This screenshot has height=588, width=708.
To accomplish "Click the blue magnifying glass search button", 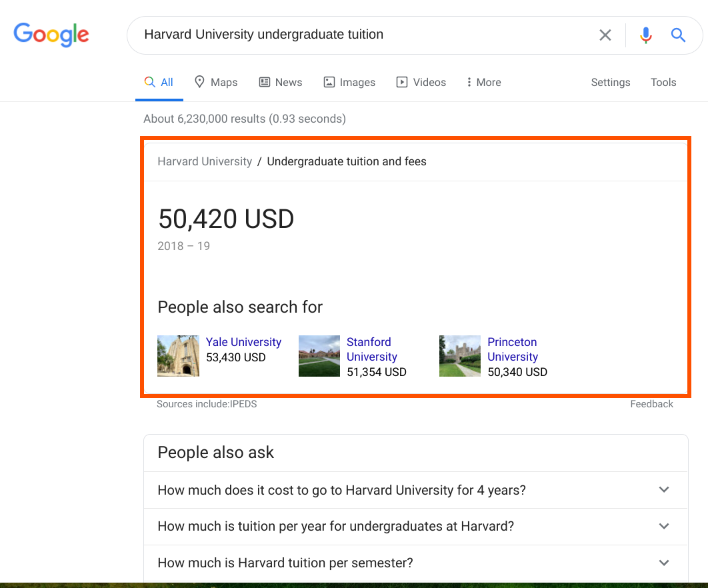I will click(x=678, y=35).
